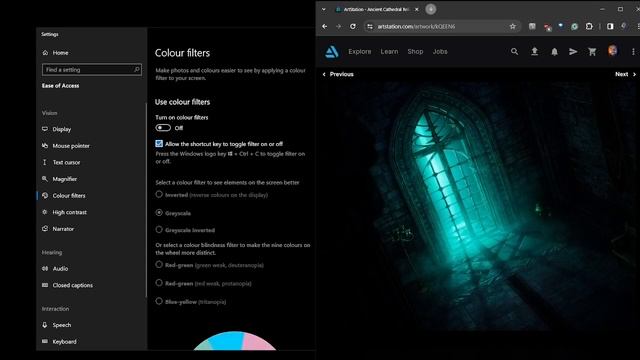Select Red-green deuteranopia radio button
This screenshot has width=640, height=360.
click(x=159, y=265)
